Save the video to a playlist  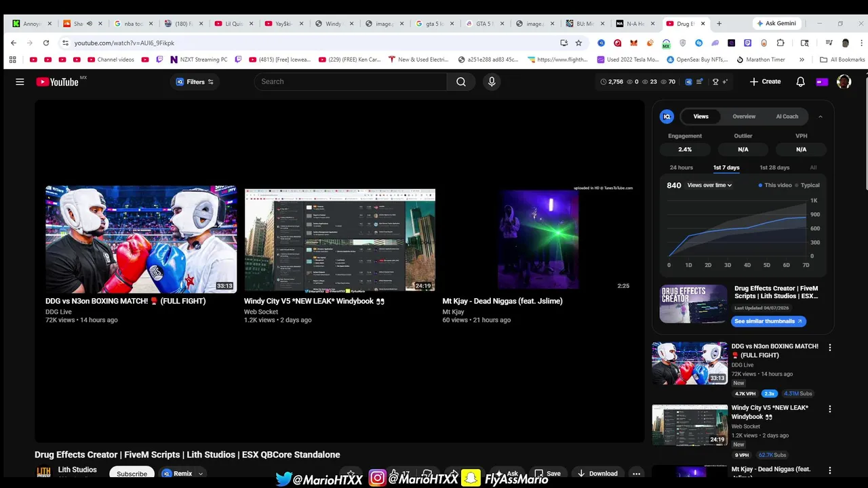[x=547, y=474]
